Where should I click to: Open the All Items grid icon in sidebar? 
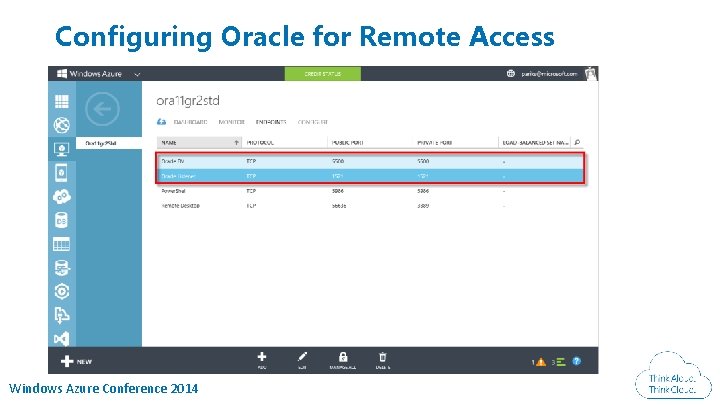click(x=62, y=101)
